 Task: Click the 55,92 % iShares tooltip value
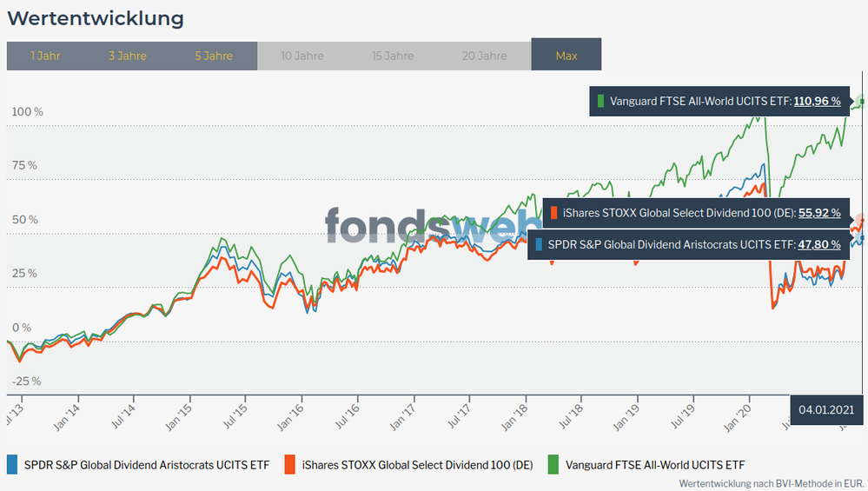[x=819, y=213]
